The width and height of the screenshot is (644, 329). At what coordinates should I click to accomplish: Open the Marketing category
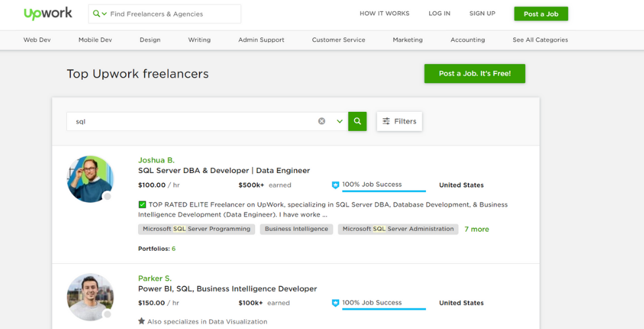(x=407, y=40)
